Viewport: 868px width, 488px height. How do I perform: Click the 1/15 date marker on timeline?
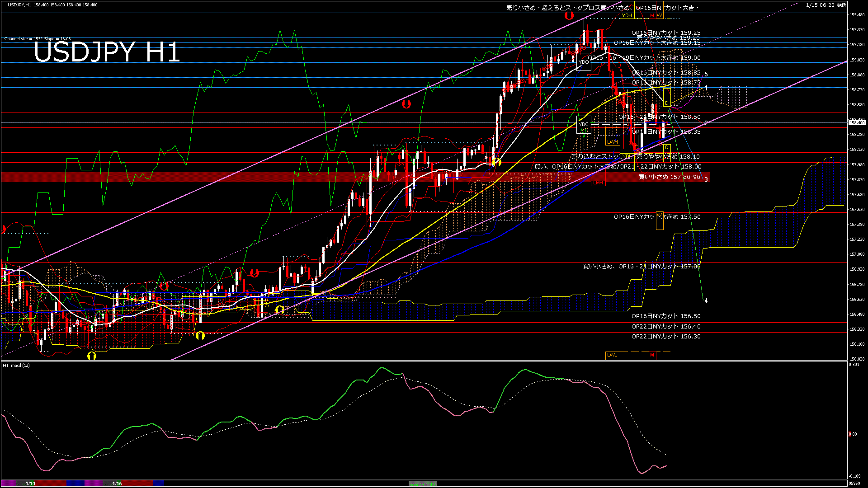[117, 483]
